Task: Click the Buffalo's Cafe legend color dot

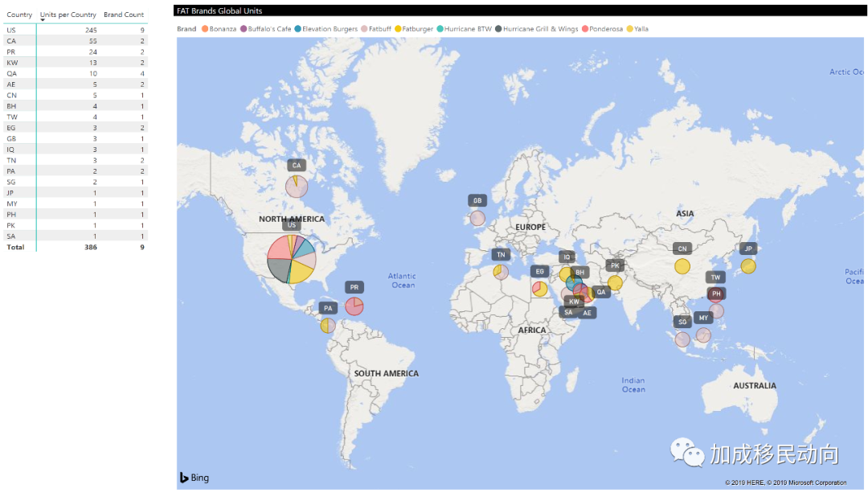Action: click(x=244, y=29)
